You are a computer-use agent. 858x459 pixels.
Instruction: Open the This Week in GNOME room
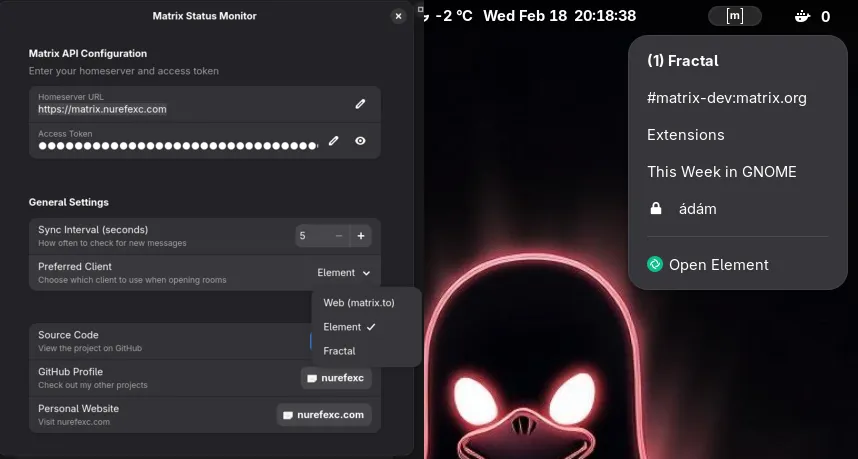(721, 172)
